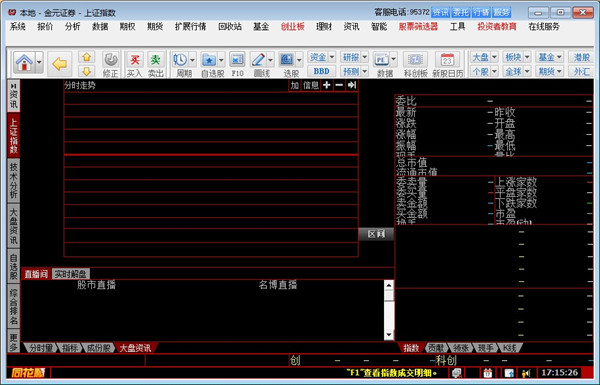The width and height of the screenshot is (600, 385).
Task: Open the 股票筛选器 menu
Action: (x=418, y=26)
